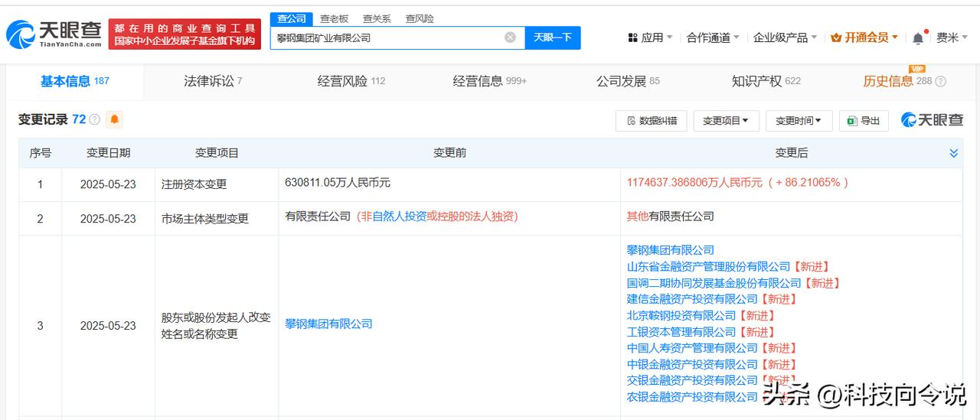Click the 1174637.386806万人民币元 value
980x420 pixels.
pyautogui.click(x=694, y=183)
